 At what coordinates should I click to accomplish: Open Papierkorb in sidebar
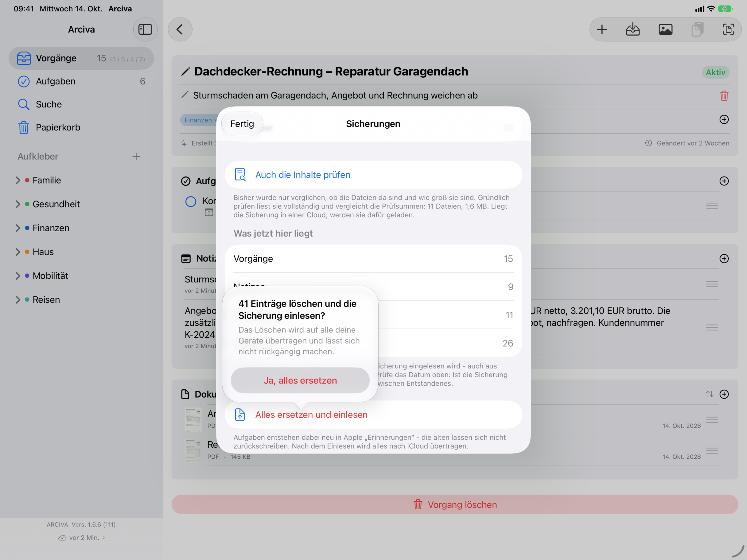click(x=81, y=127)
